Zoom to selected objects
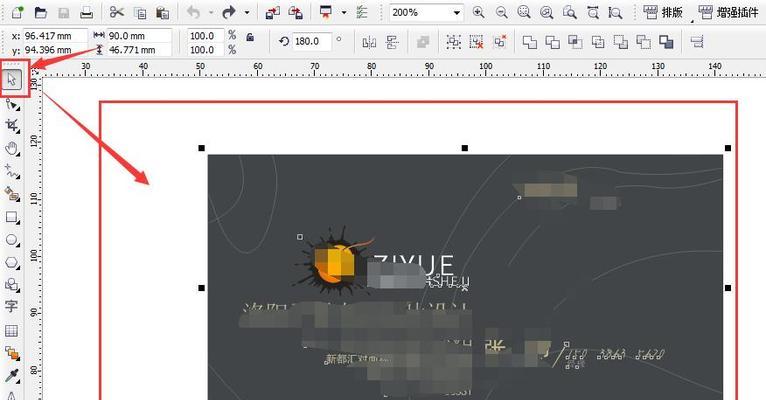766x400 pixels. point(524,12)
